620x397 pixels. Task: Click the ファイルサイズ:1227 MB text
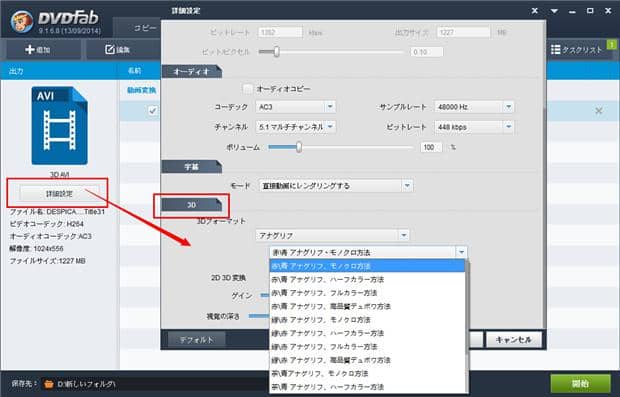[x=47, y=261]
